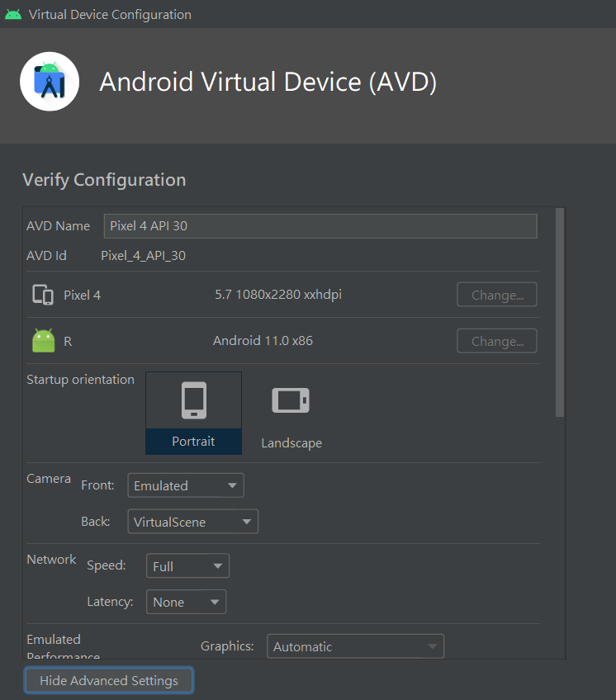616x700 pixels.
Task: Click the configuration panel vertical scrollbar
Action: point(560,313)
